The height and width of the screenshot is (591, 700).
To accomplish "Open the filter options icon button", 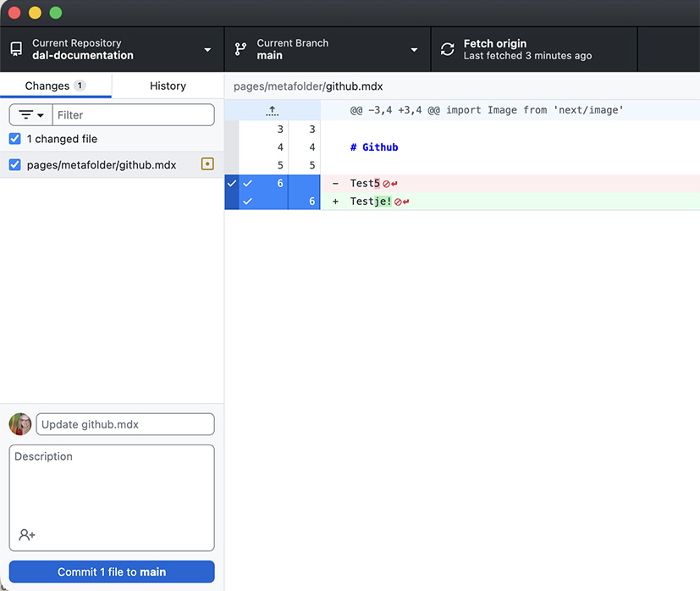I will point(31,115).
